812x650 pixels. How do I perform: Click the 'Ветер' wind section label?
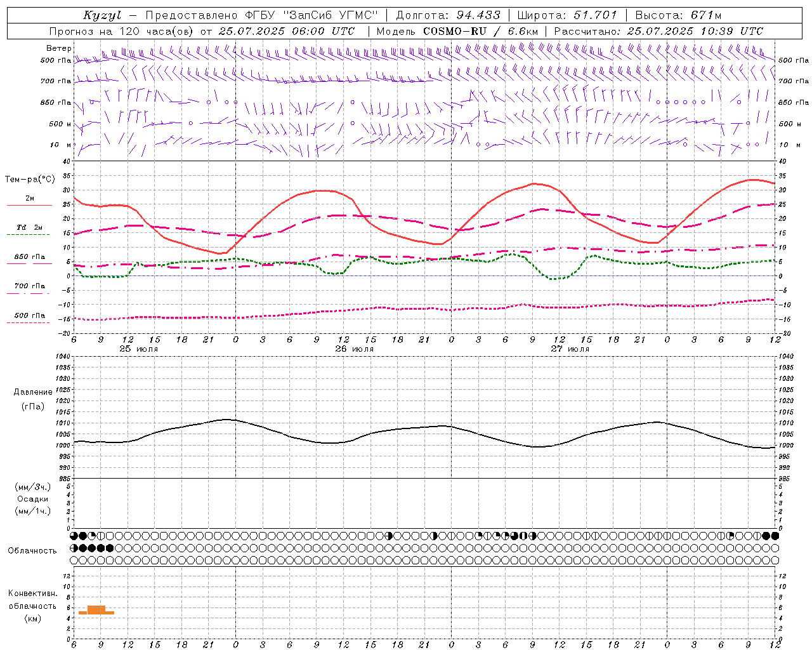tap(58, 48)
